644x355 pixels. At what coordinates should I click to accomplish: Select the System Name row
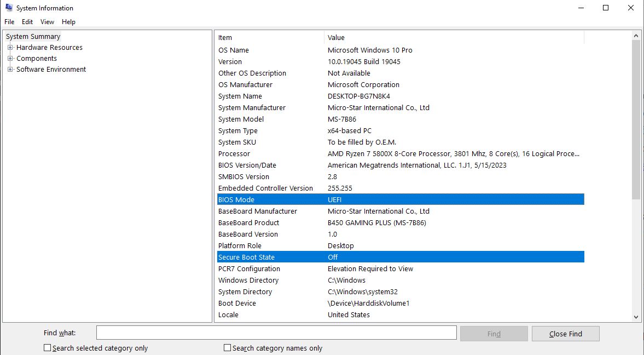point(401,96)
